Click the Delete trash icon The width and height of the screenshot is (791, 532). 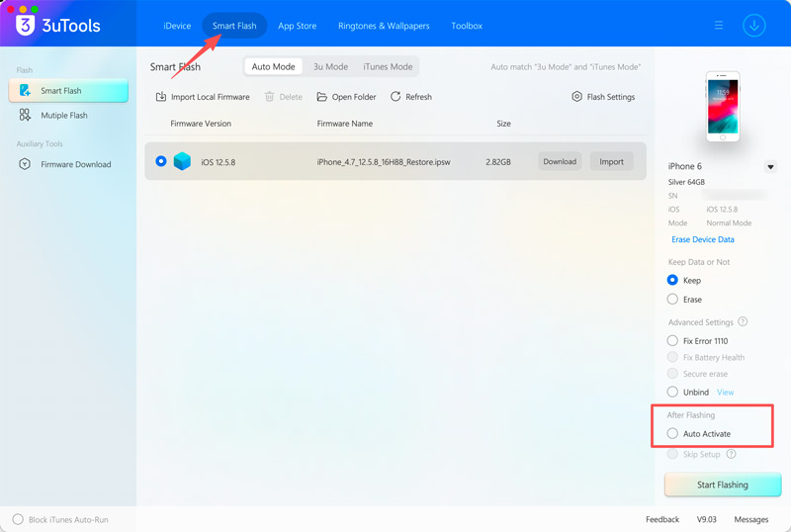click(x=269, y=96)
